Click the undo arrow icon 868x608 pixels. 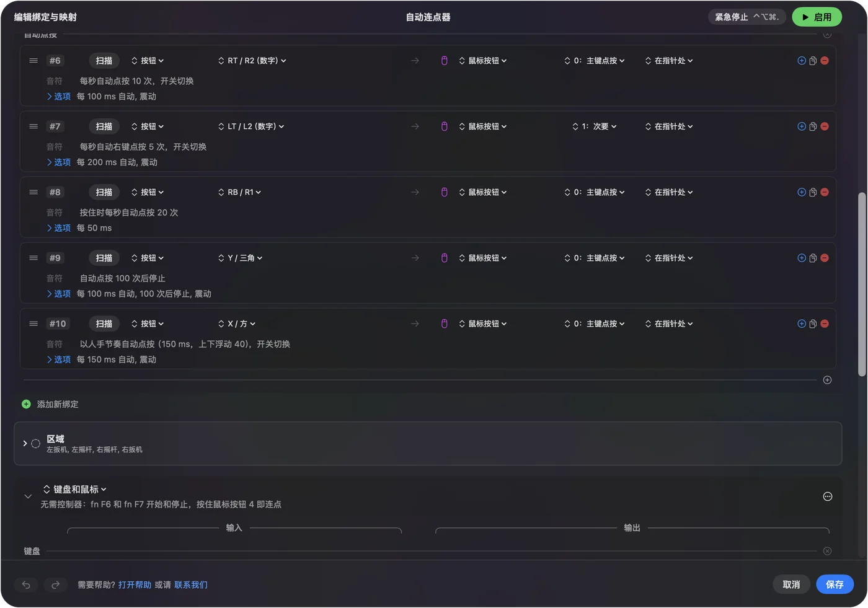tap(26, 584)
